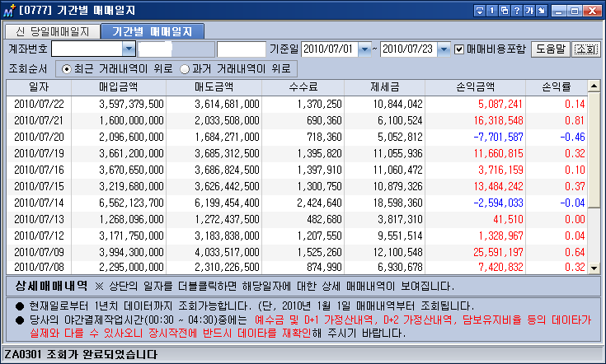Click the 손익률 column header
This screenshot has height=364, width=606.
557,86
